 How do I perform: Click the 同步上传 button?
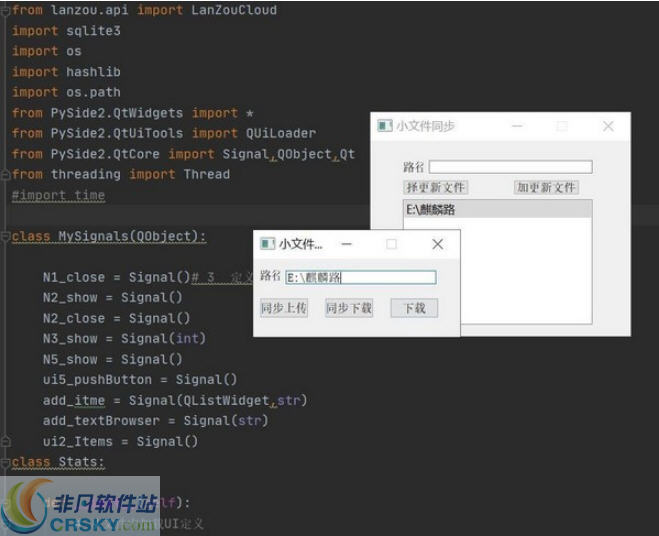pos(284,308)
